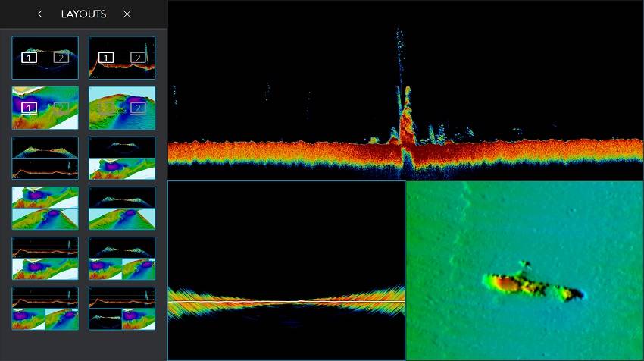The height and width of the screenshot is (361, 644).
Task: Apply the echogram-over-fan-and-chart triple layout
Action: coord(122,308)
